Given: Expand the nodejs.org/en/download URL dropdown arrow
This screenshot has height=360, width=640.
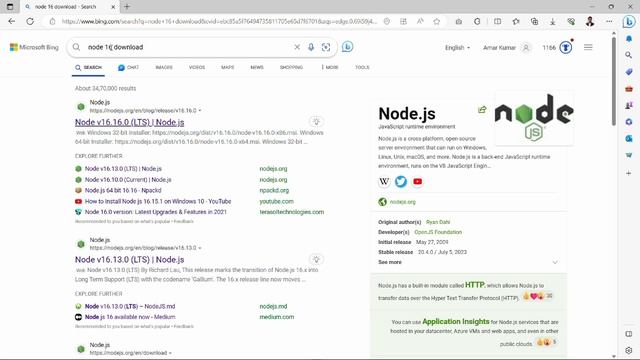Looking at the screenshot, I should point(170,353).
